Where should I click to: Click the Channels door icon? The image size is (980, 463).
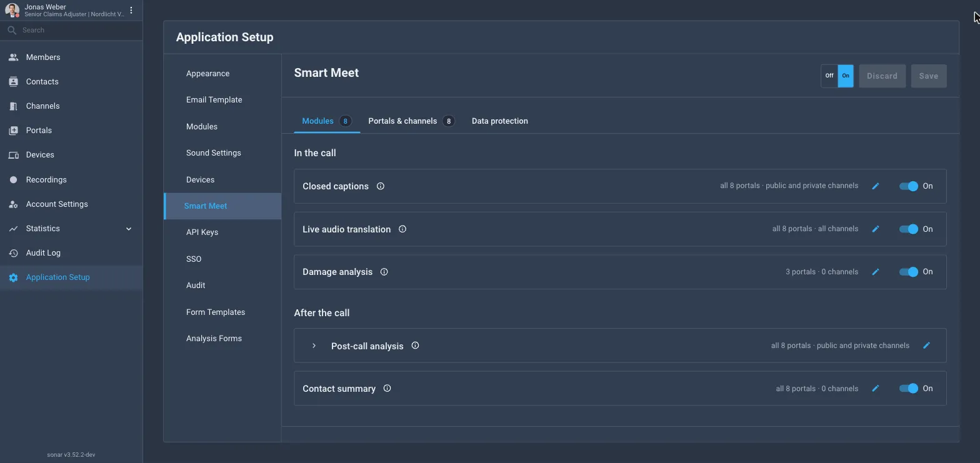13,106
